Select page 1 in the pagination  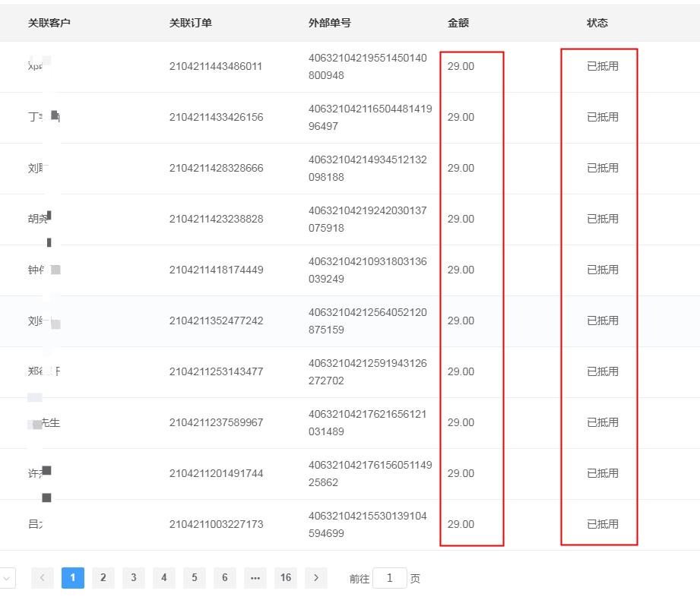[73, 578]
